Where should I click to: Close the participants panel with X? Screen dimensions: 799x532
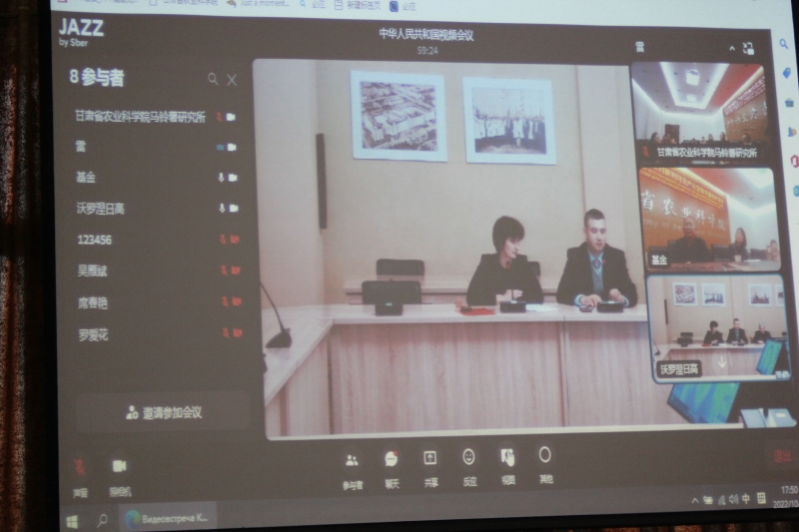tap(232, 80)
